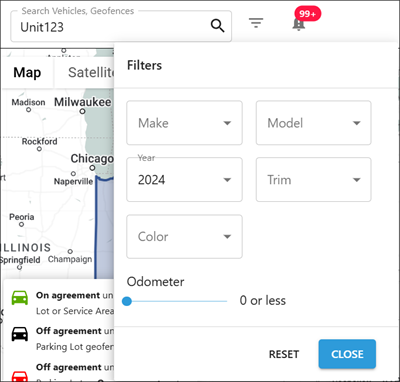Click the blue CLOSE button
The height and width of the screenshot is (382, 400).
click(347, 354)
